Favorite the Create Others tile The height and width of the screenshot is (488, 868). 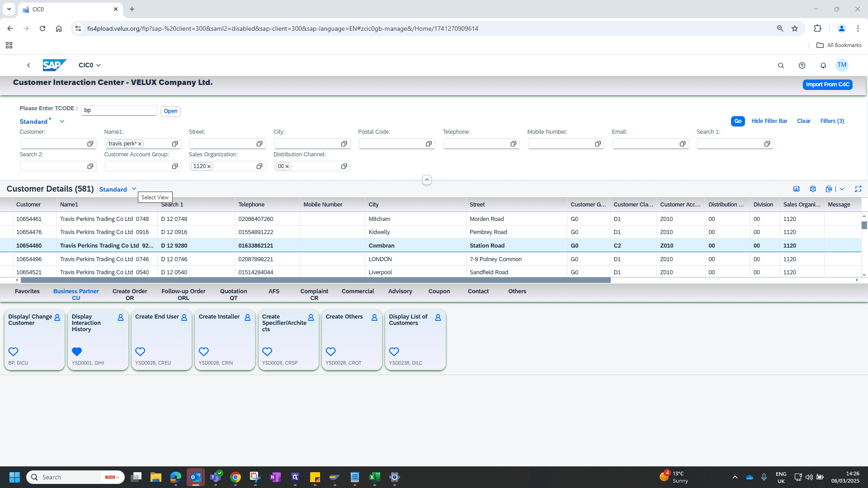[x=331, y=352]
